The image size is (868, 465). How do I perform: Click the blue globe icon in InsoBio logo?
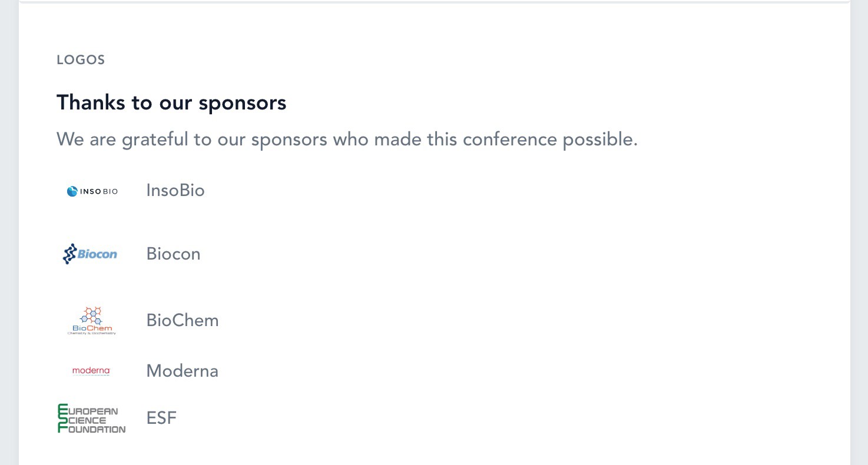click(x=72, y=191)
